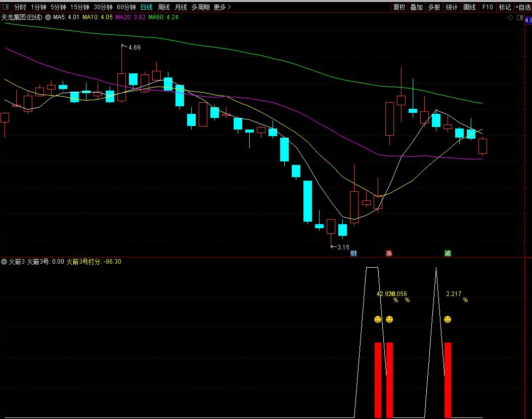Select the 5分钟 period
This screenshot has height=419, width=532.
coord(58,7)
